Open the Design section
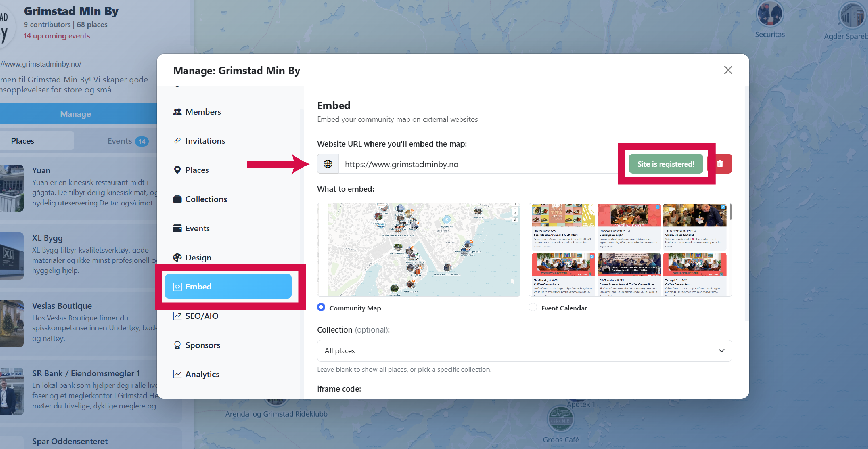 (228, 258)
